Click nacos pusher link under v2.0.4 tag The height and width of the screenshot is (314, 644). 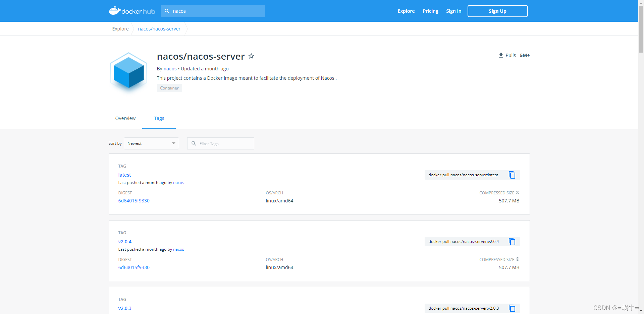point(178,249)
